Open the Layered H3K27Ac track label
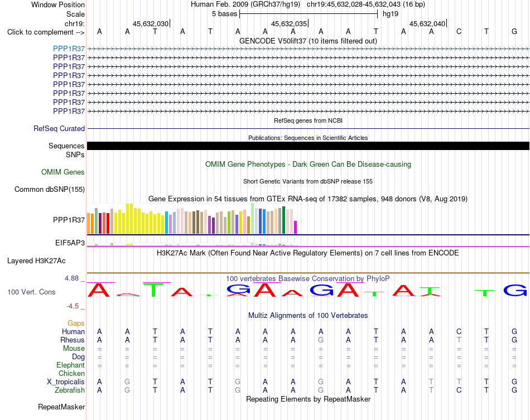 coord(36,261)
